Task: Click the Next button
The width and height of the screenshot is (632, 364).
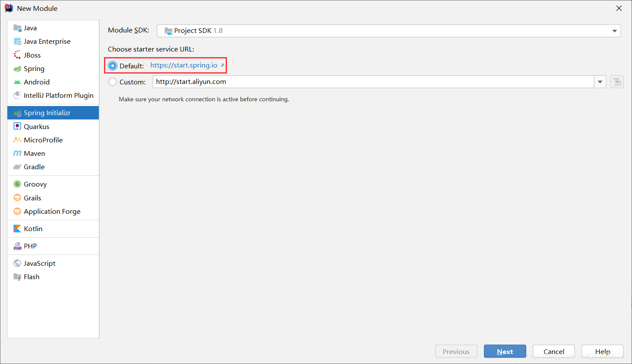Action: coord(505,351)
